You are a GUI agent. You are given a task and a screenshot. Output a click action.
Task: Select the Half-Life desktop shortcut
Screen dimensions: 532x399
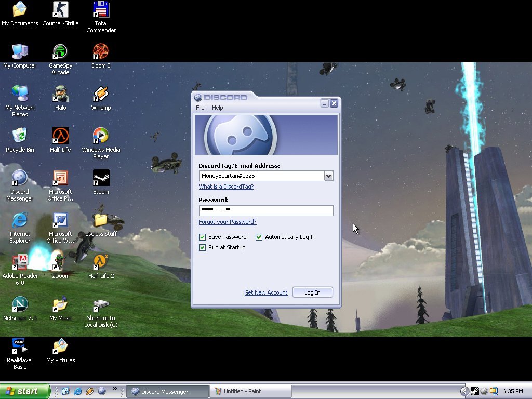point(60,140)
